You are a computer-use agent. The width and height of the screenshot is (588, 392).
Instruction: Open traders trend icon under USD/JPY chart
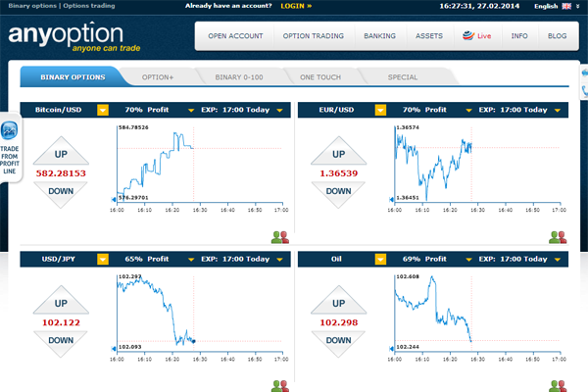pyautogui.click(x=280, y=386)
